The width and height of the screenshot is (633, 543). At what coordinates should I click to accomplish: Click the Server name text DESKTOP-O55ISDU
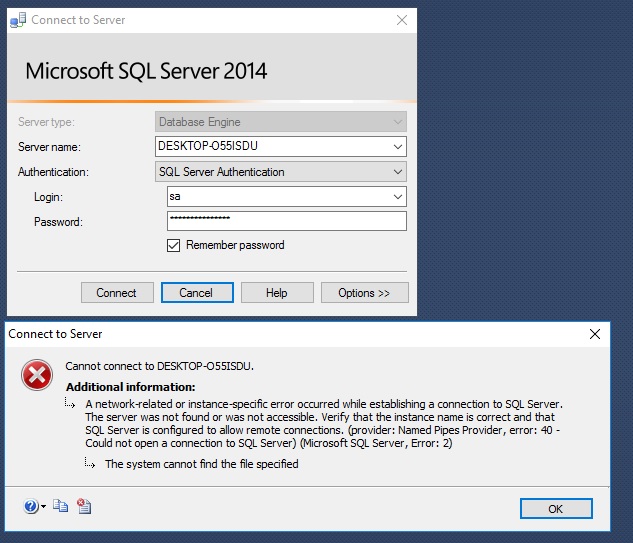208,146
